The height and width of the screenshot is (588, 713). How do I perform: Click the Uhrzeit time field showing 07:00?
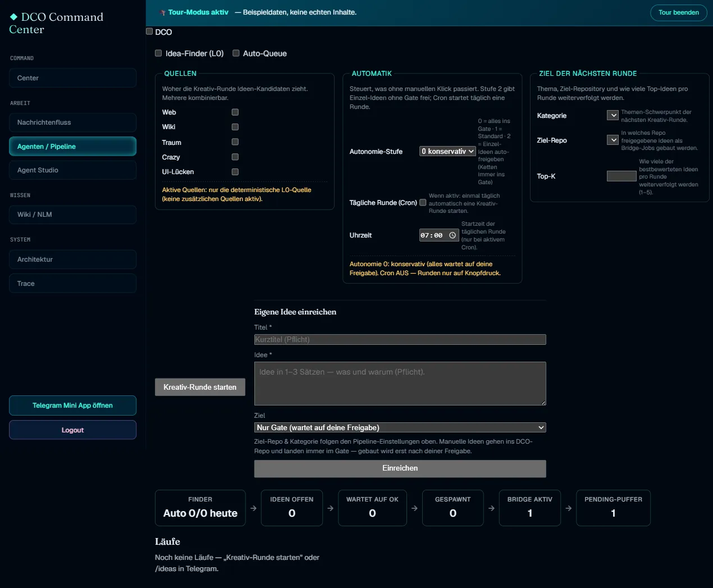[x=439, y=235]
